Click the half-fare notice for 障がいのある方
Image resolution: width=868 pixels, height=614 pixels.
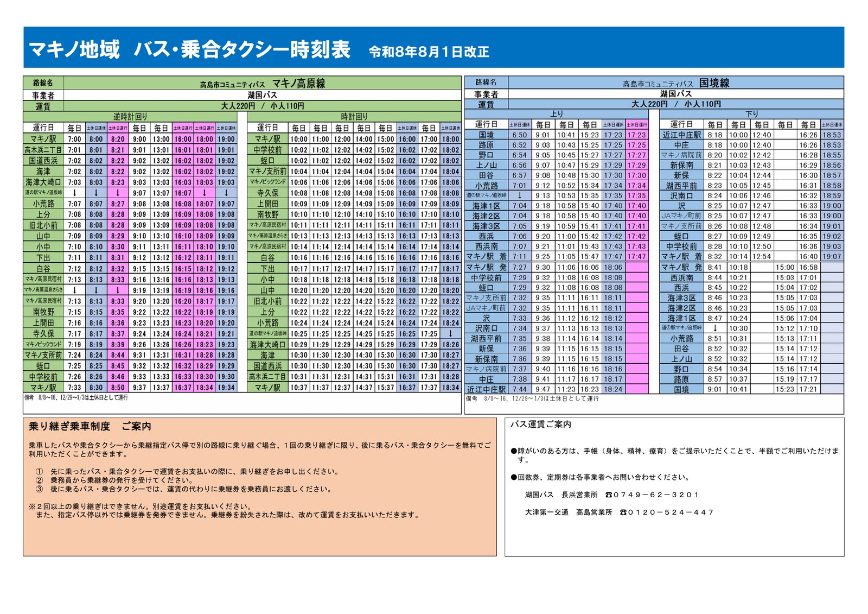click(x=675, y=455)
